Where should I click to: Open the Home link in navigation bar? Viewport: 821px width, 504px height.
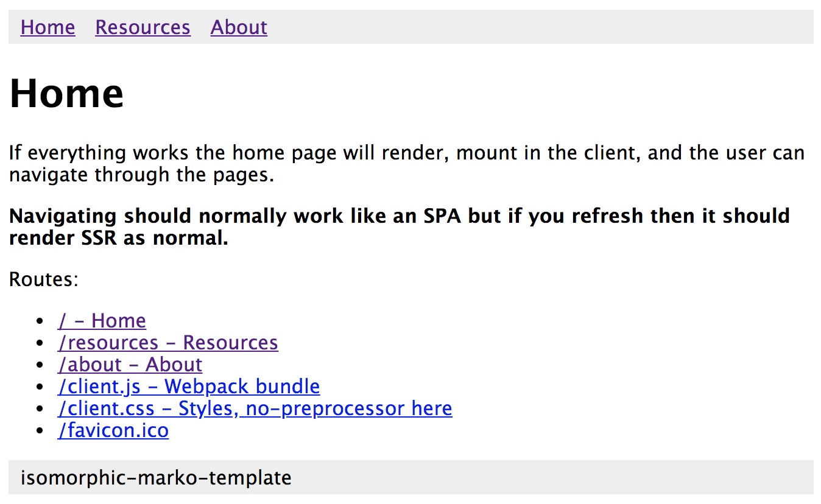(x=48, y=27)
